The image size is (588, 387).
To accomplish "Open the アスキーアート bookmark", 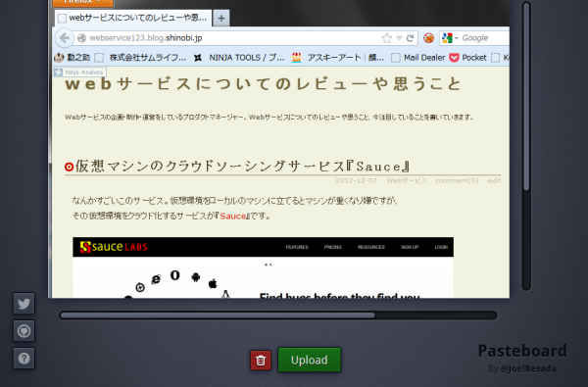I will coord(338,58).
